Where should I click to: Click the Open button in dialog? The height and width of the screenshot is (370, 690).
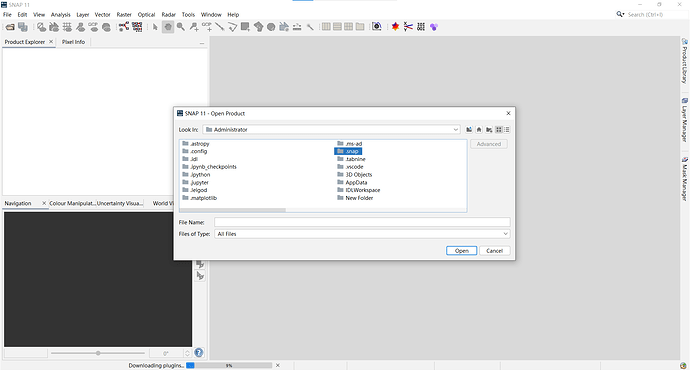click(x=461, y=250)
